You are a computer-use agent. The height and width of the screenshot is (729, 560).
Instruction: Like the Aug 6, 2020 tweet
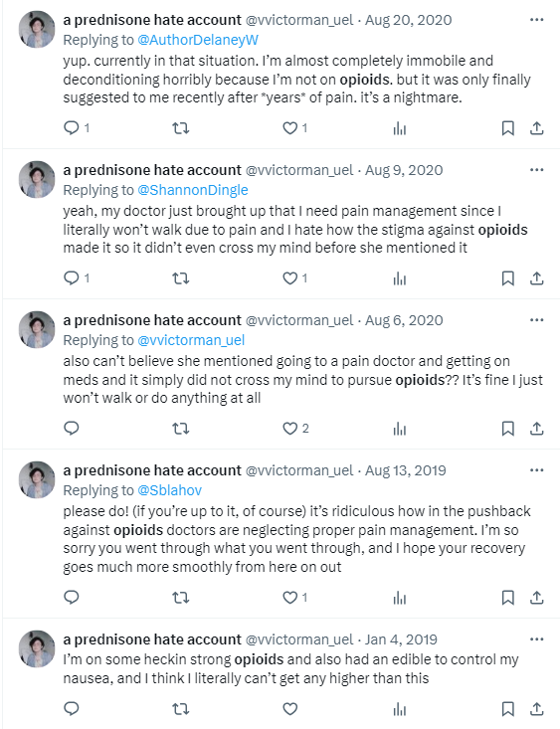(290, 429)
